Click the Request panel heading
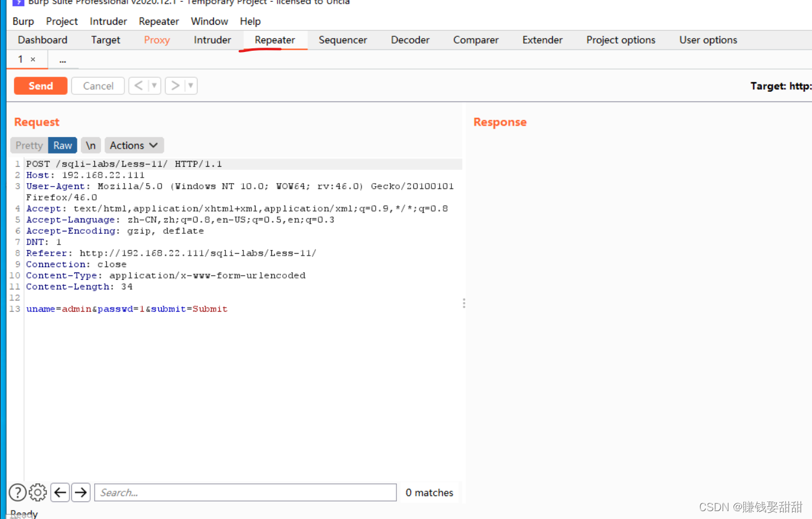This screenshot has height=519, width=812. coord(37,122)
